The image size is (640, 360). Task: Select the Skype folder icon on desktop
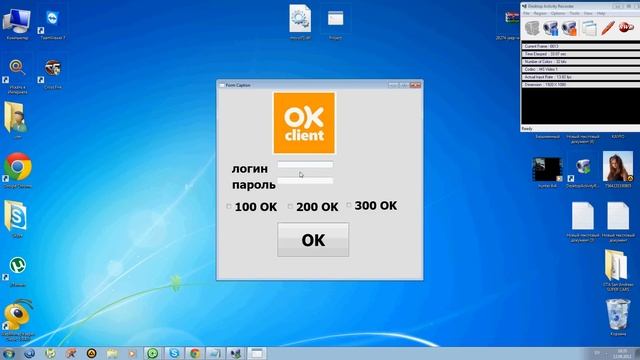click(x=17, y=219)
